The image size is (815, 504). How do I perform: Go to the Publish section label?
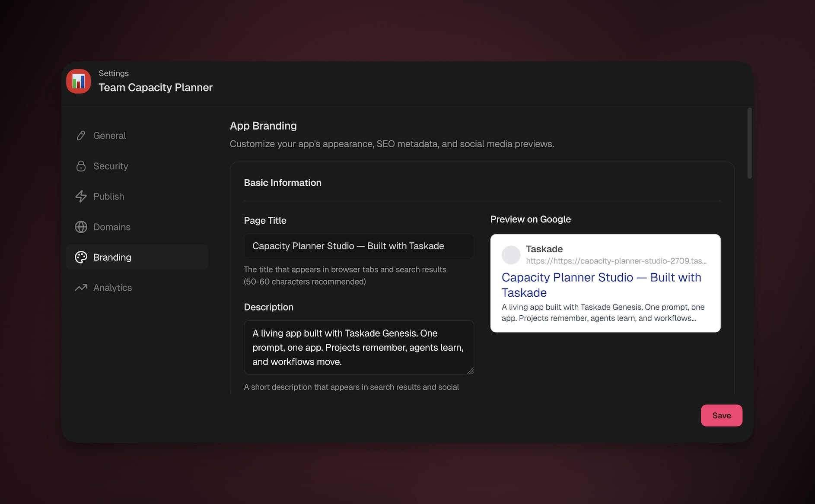(x=108, y=197)
